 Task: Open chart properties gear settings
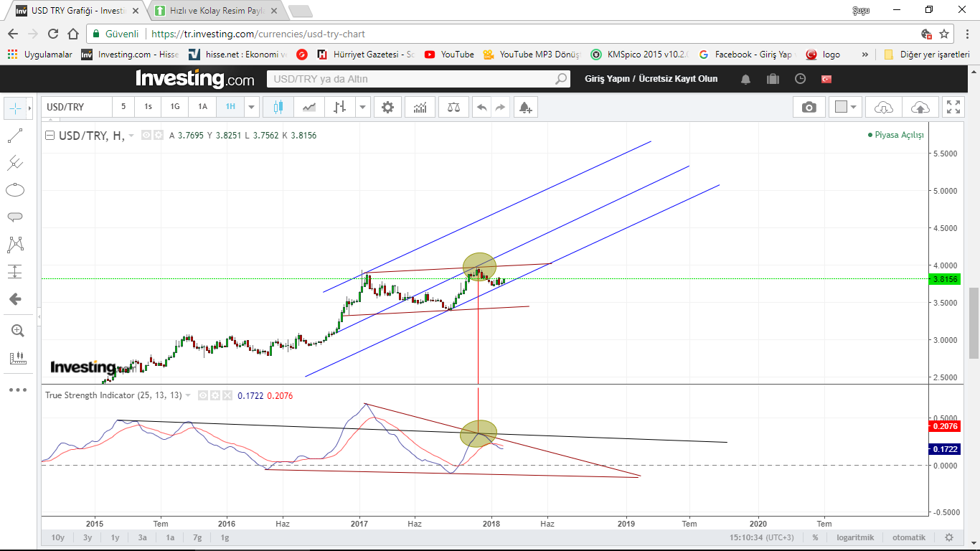pyautogui.click(x=387, y=107)
